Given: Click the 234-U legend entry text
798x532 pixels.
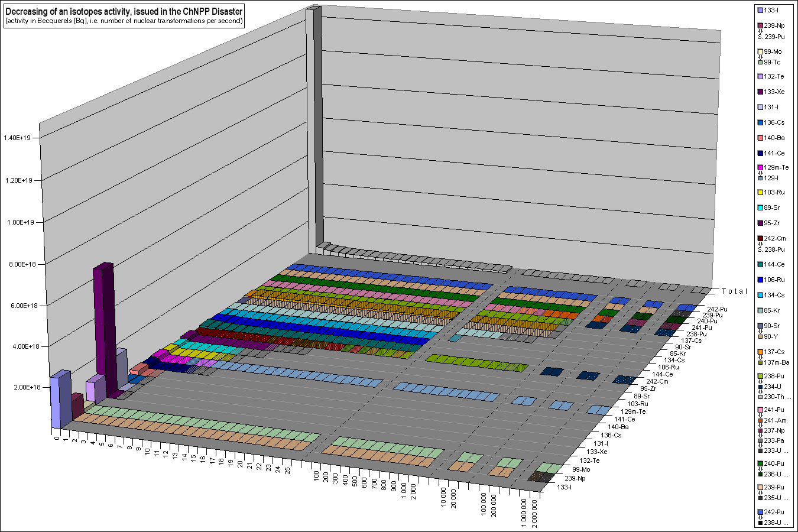Looking at the screenshot, I should tap(774, 387).
